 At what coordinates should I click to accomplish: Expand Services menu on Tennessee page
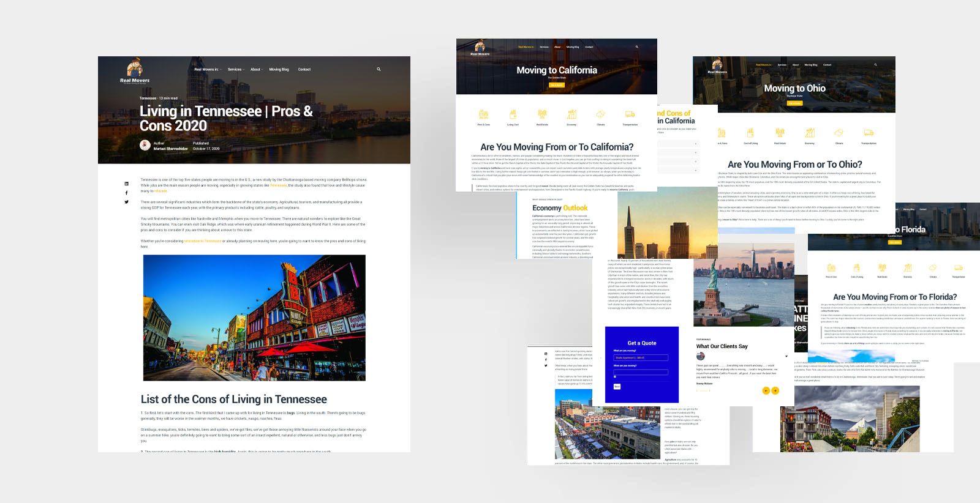click(x=236, y=69)
